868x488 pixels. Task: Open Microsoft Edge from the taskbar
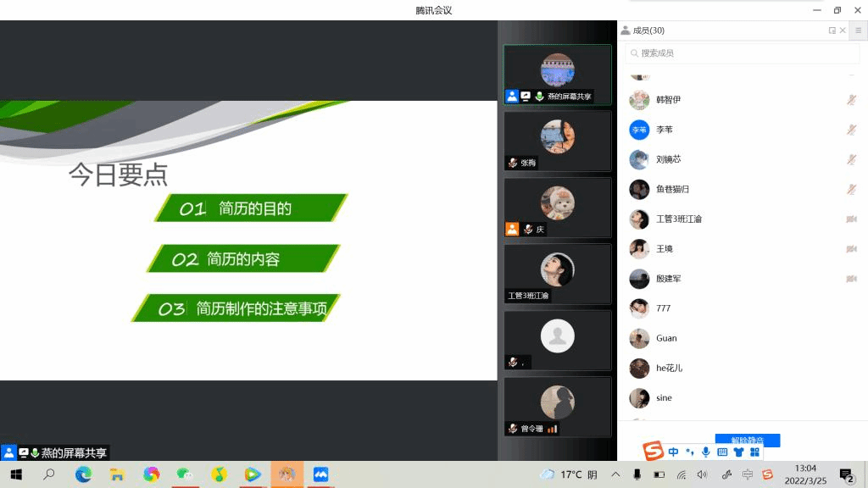click(x=83, y=474)
